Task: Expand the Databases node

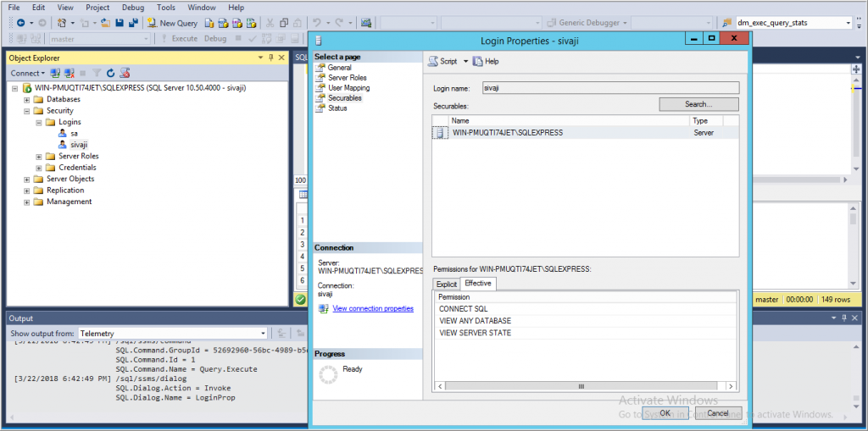Action: pyautogui.click(x=26, y=100)
